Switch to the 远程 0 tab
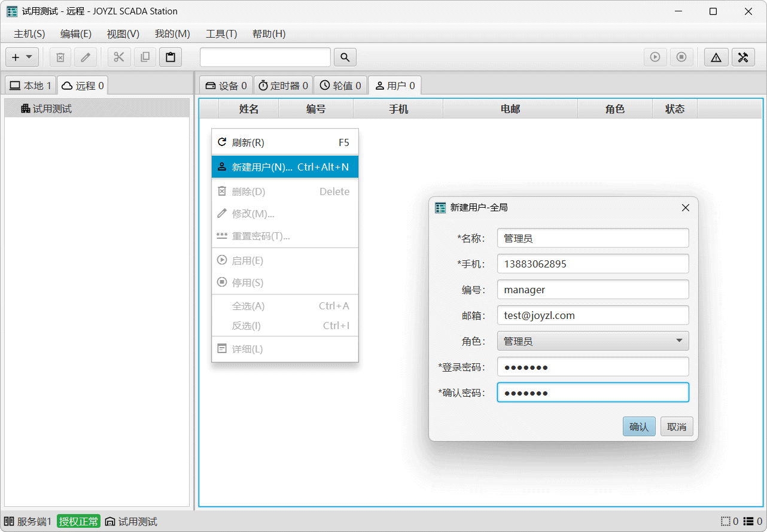 83,86
